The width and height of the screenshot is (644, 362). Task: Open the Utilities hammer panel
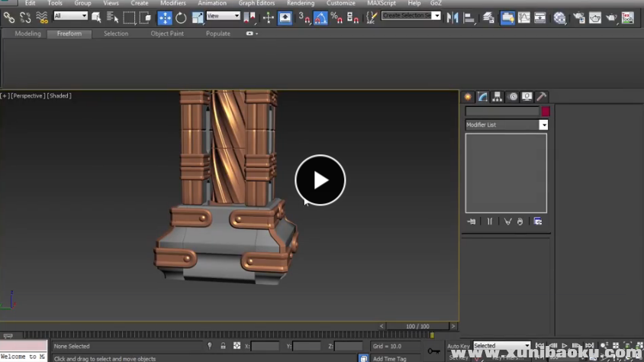[542, 97]
